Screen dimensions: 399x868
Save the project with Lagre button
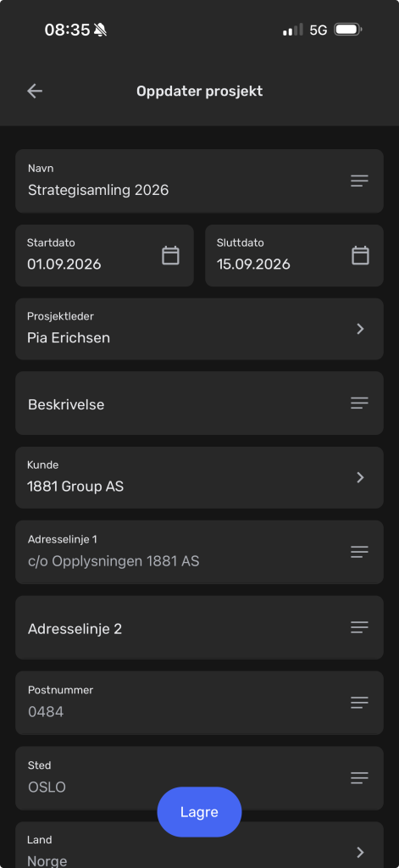coord(199,812)
